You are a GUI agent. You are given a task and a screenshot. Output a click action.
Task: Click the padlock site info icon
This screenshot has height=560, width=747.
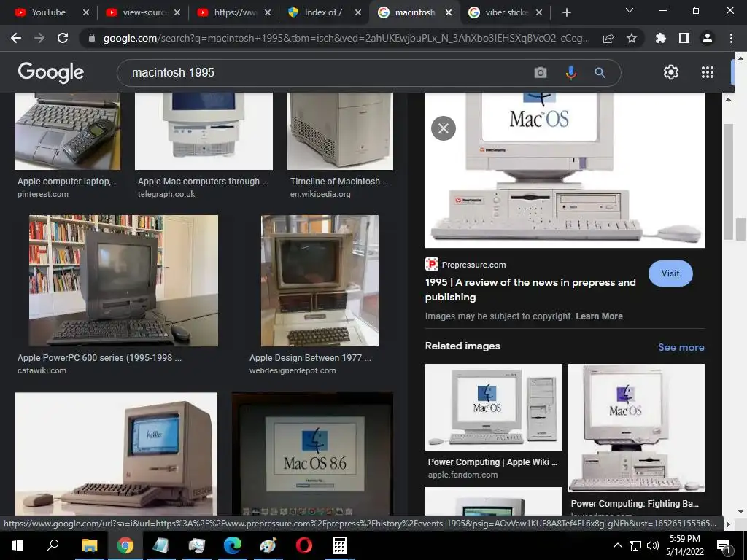[x=92, y=38]
